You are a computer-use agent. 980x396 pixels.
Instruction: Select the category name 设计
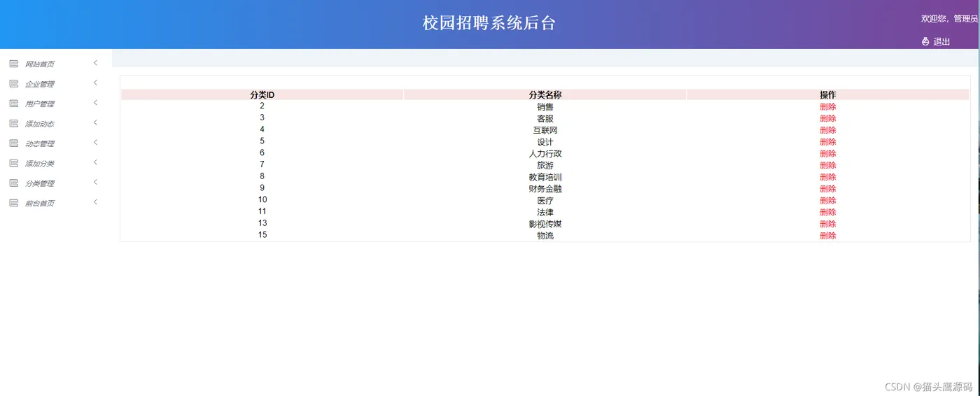click(x=545, y=142)
